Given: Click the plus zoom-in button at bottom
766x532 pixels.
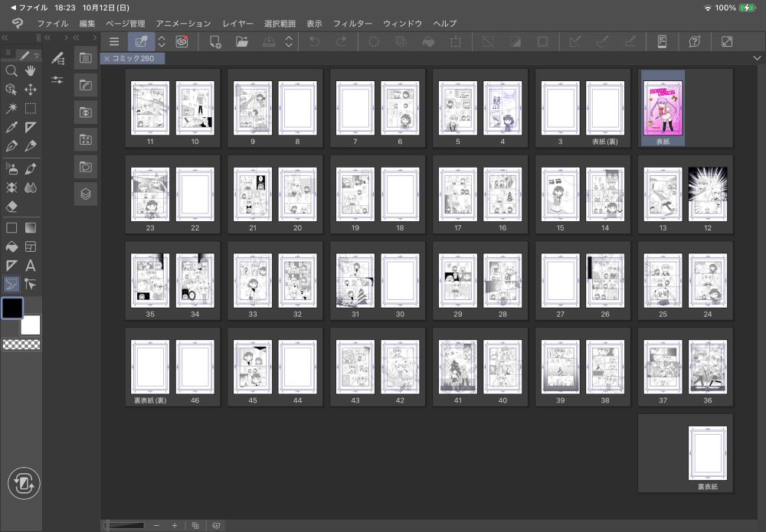Looking at the screenshot, I should pos(175,525).
